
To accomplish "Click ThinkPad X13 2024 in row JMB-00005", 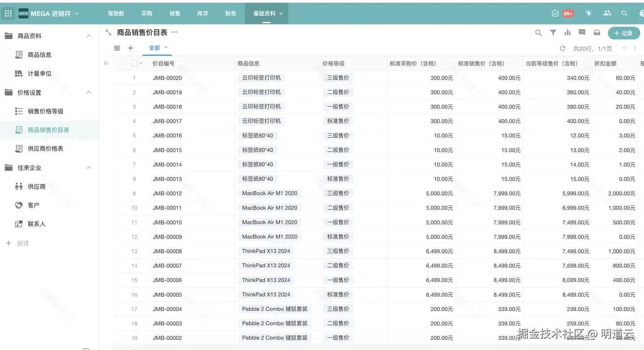I will (266, 295).
